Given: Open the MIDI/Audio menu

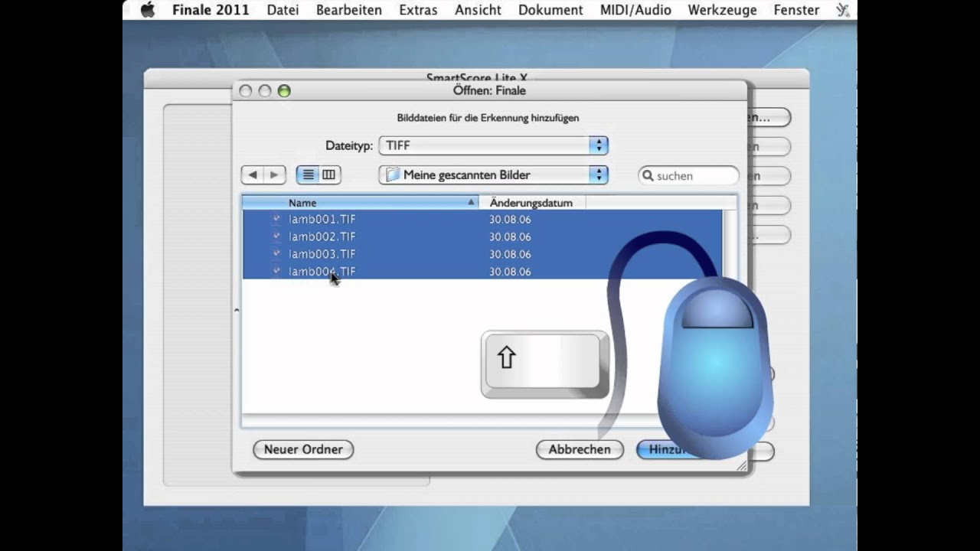Looking at the screenshot, I should (x=635, y=10).
